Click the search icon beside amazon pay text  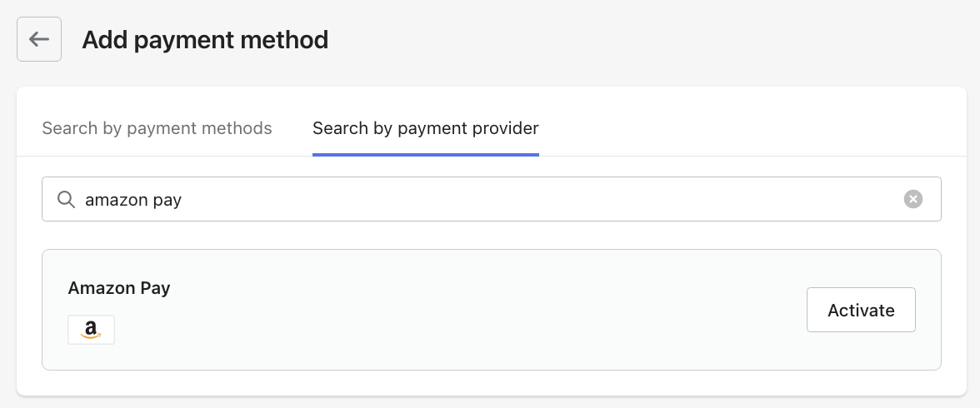(67, 199)
